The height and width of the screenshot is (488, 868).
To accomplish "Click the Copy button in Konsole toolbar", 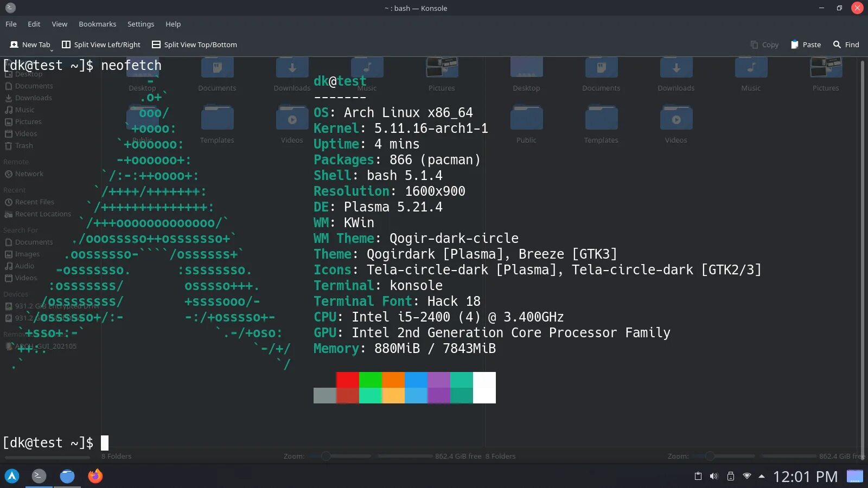I will pyautogui.click(x=764, y=44).
